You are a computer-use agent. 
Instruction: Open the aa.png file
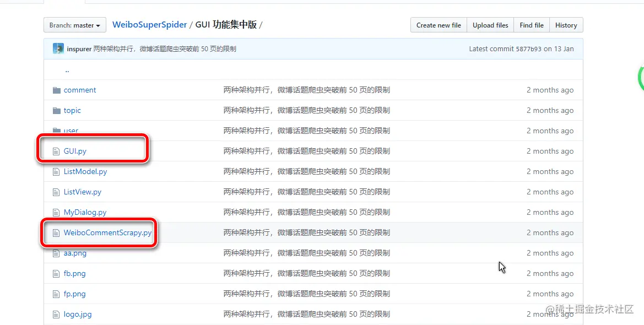[x=75, y=253]
